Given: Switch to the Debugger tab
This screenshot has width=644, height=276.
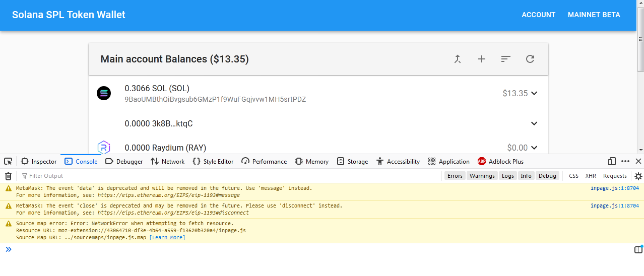Looking at the screenshot, I should click(x=124, y=162).
